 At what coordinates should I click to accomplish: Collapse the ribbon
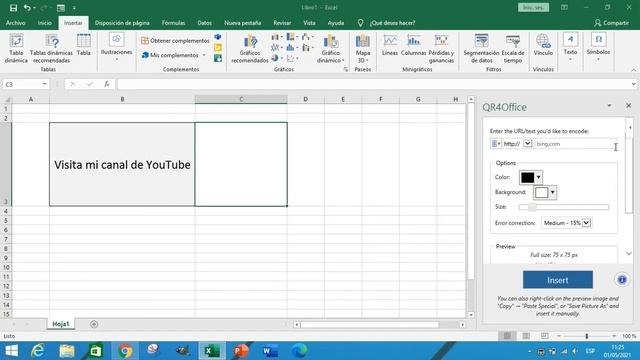click(633, 70)
